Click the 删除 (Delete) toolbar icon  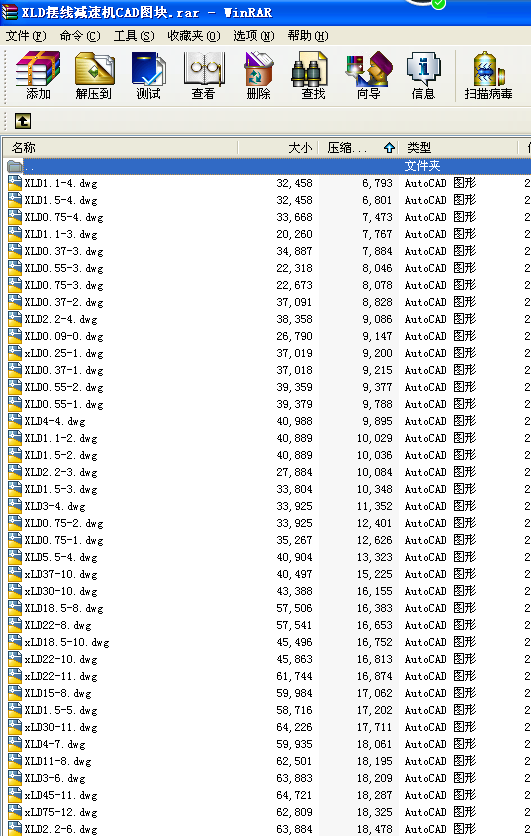point(259,75)
